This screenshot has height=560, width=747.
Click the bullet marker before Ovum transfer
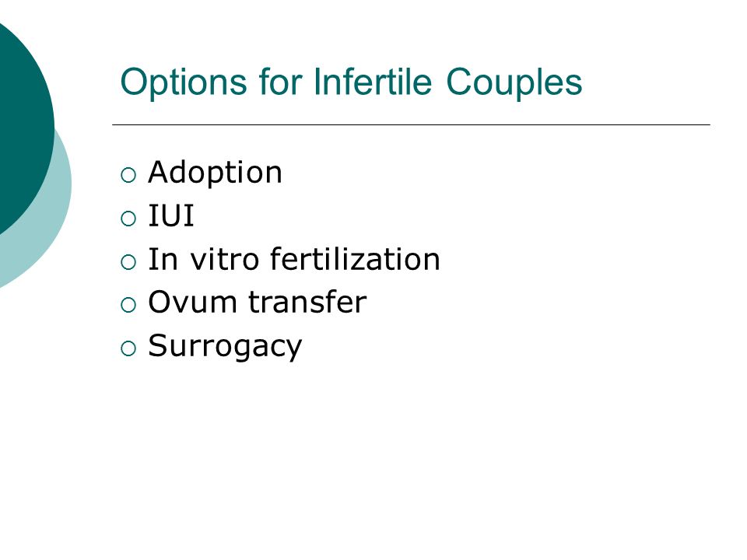click(128, 305)
